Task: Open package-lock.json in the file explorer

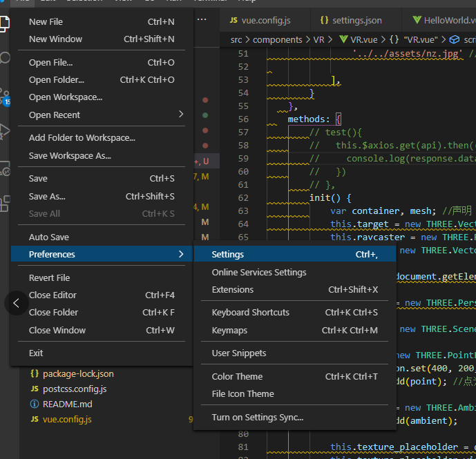Action: [77, 373]
